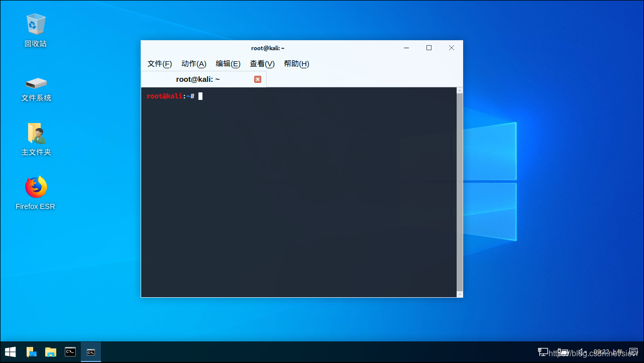
Task: Minimize the terminal window
Action: click(406, 48)
